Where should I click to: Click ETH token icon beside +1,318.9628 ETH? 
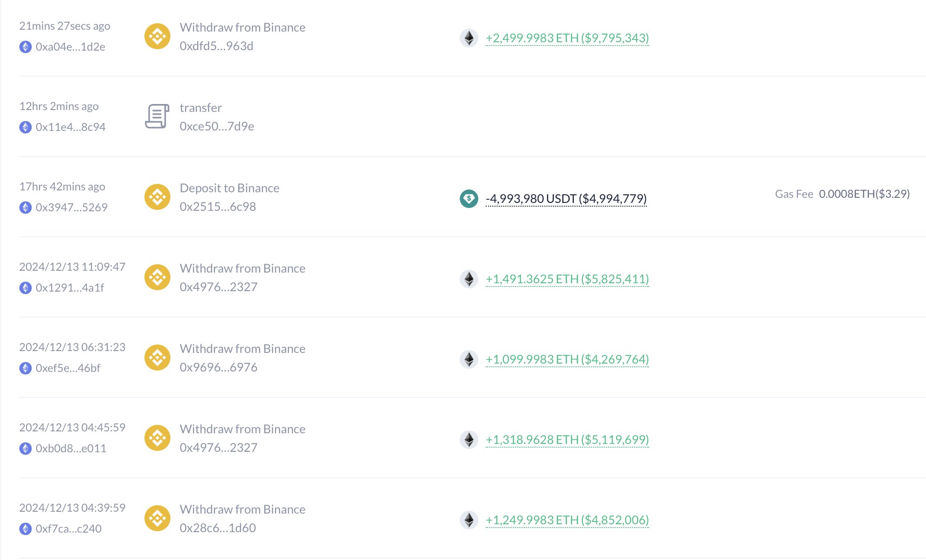point(469,440)
